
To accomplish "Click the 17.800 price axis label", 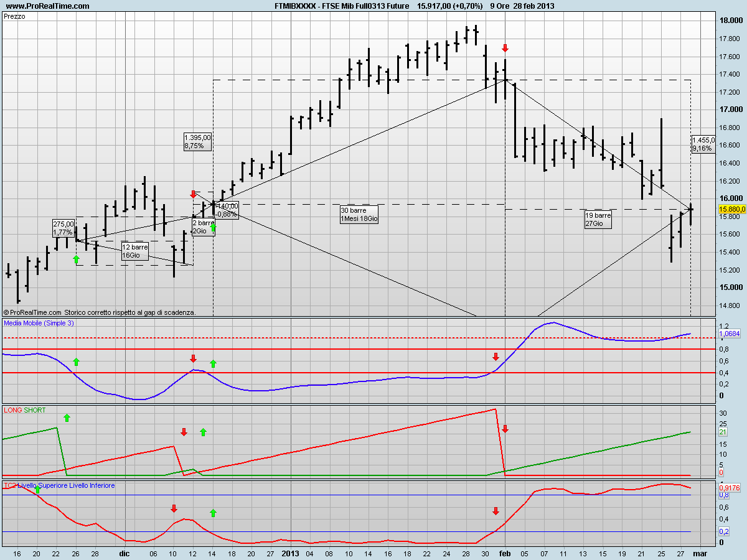I will (x=731, y=39).
